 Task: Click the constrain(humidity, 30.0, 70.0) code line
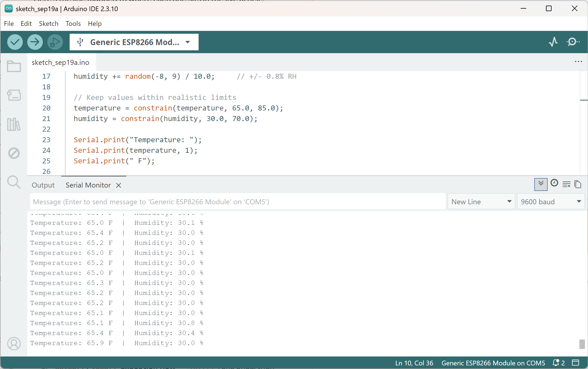coord(166,119)
